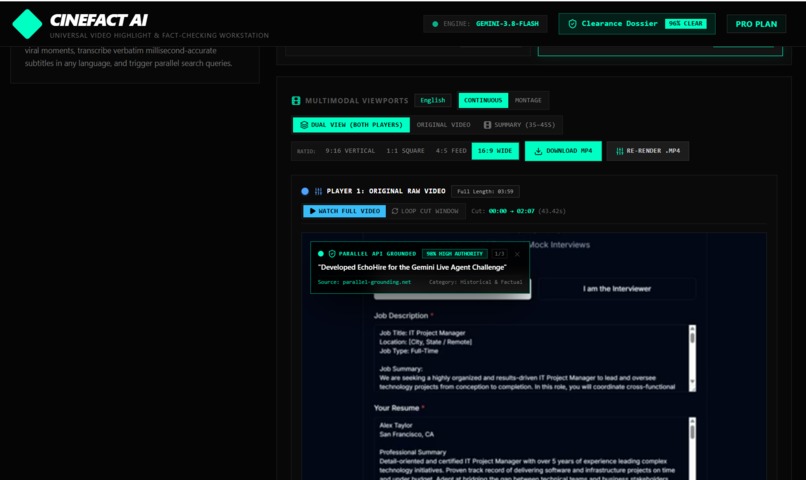Click the 96% CLEAR badge
Viewport: 806px width, 480px height.
click(686, 24)
